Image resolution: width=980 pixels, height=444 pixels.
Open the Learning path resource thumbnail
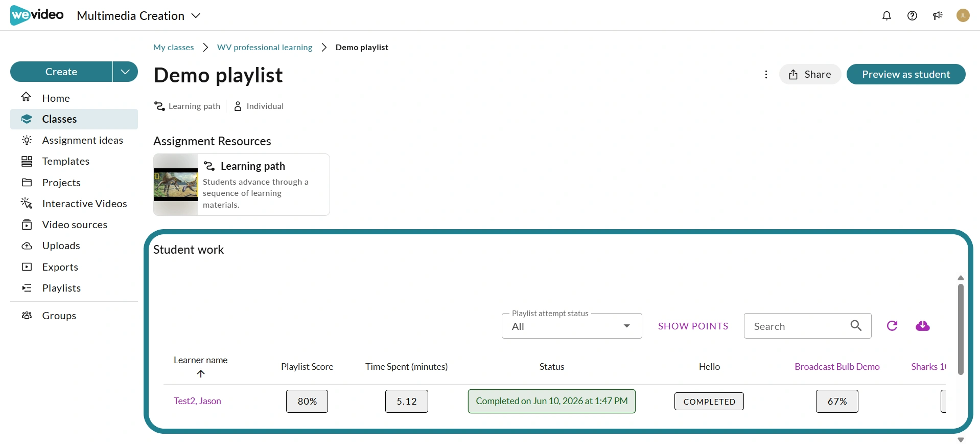click(x=176, y=185)
